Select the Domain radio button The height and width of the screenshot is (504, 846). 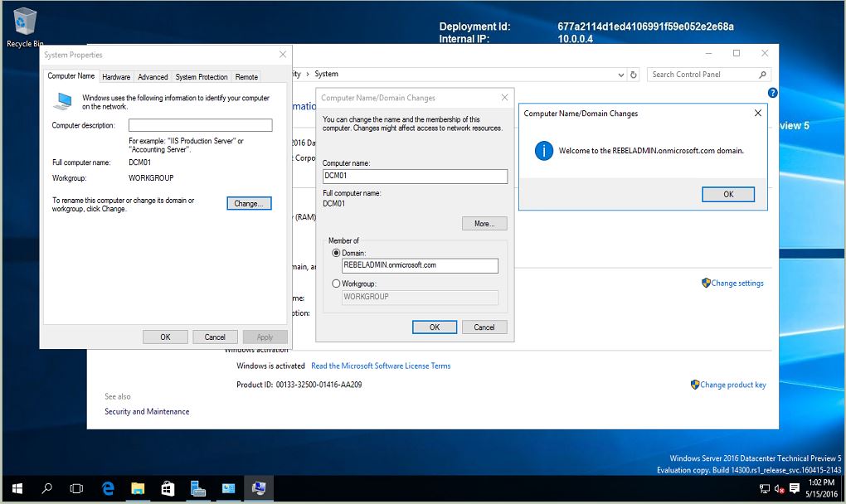point(336,253)
